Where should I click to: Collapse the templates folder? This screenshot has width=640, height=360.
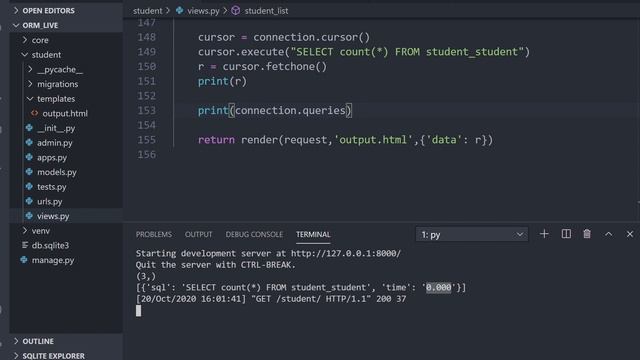66,99
